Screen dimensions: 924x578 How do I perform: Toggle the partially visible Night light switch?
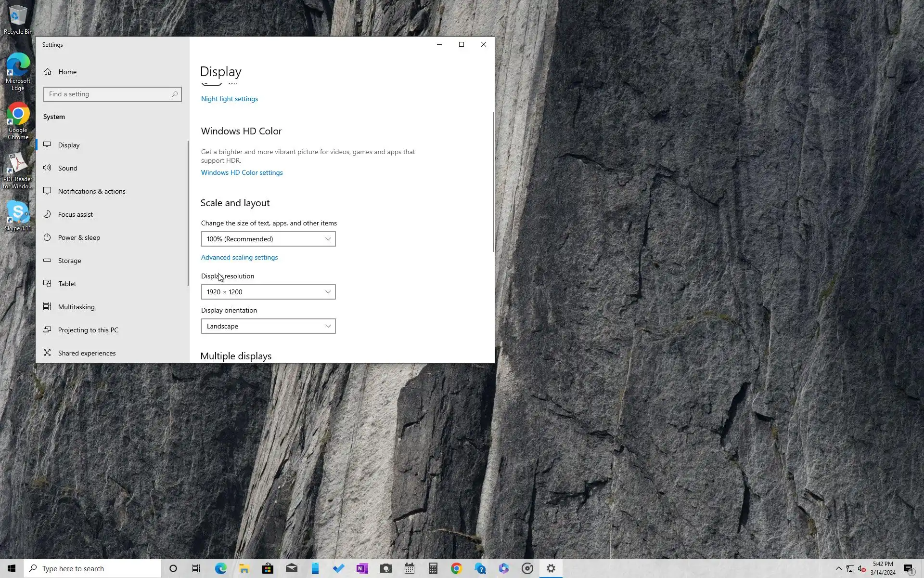[x=212, y=84]
